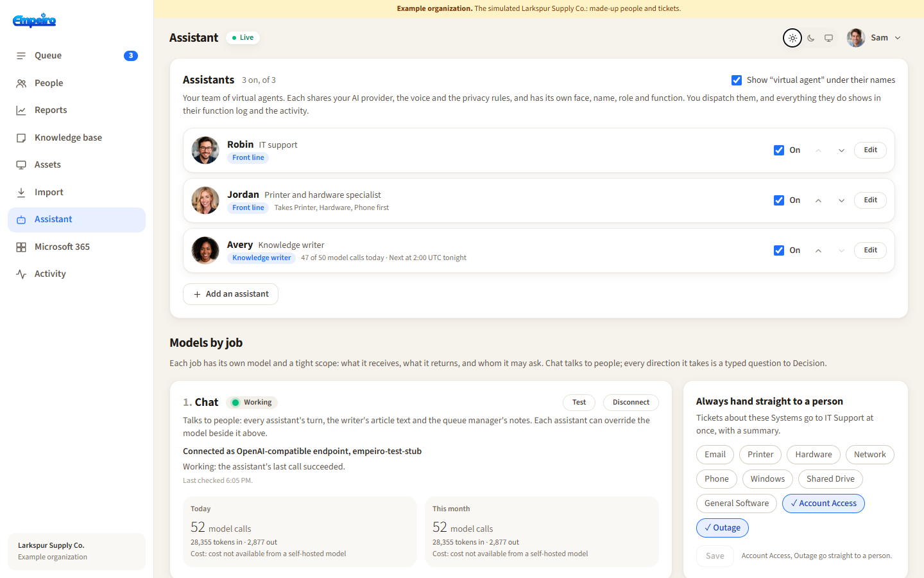Screen dimensions: 924x578
Task: Select system theme monitor icon
Action: [x=829, y=38]
